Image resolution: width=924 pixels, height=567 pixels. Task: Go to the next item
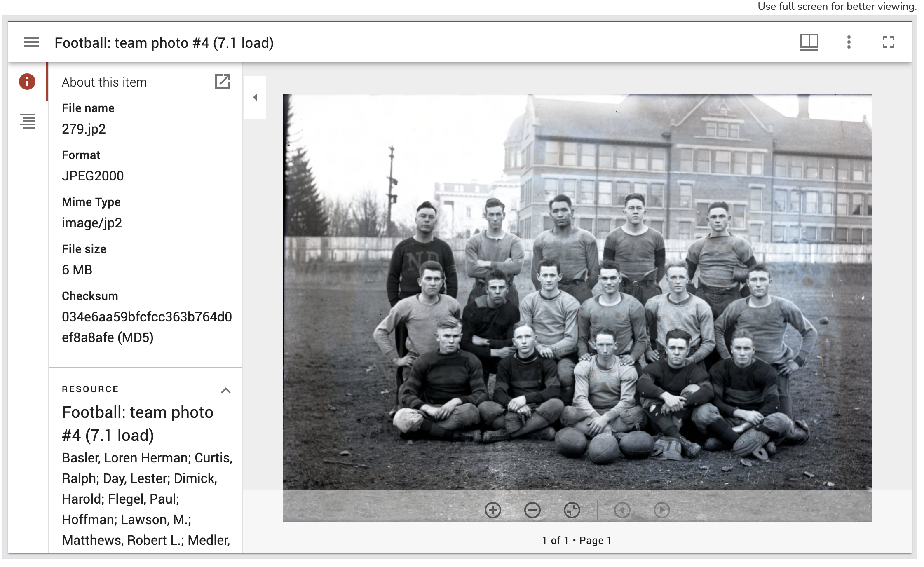click(x=661, y=510)
